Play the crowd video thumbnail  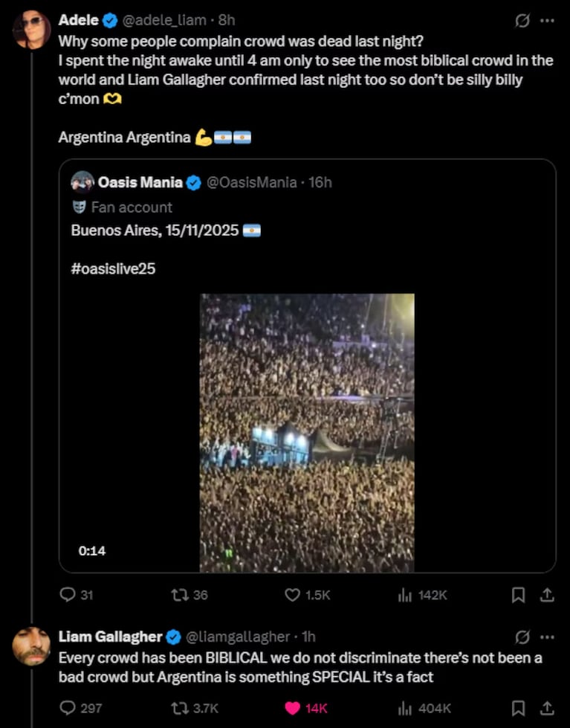(305, 430)
